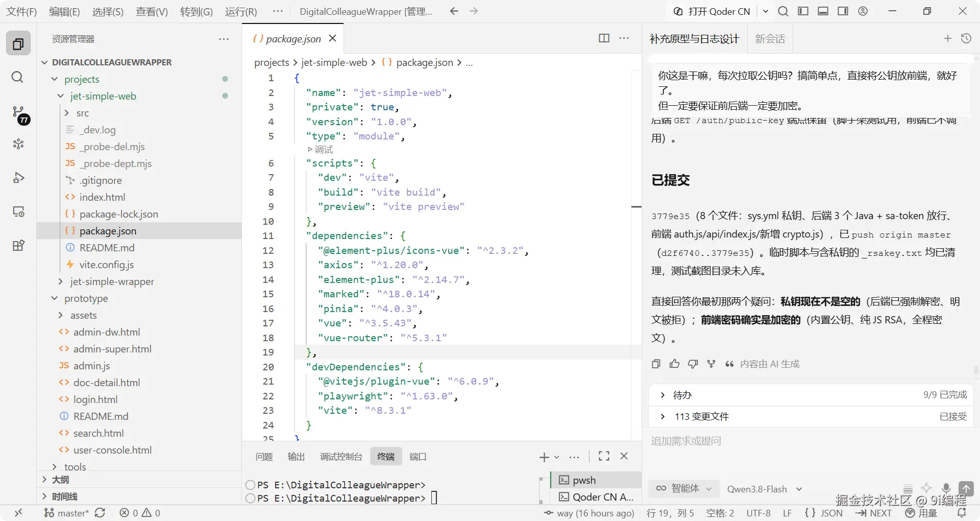Click thumbs up on the AI response

point(675,364)
